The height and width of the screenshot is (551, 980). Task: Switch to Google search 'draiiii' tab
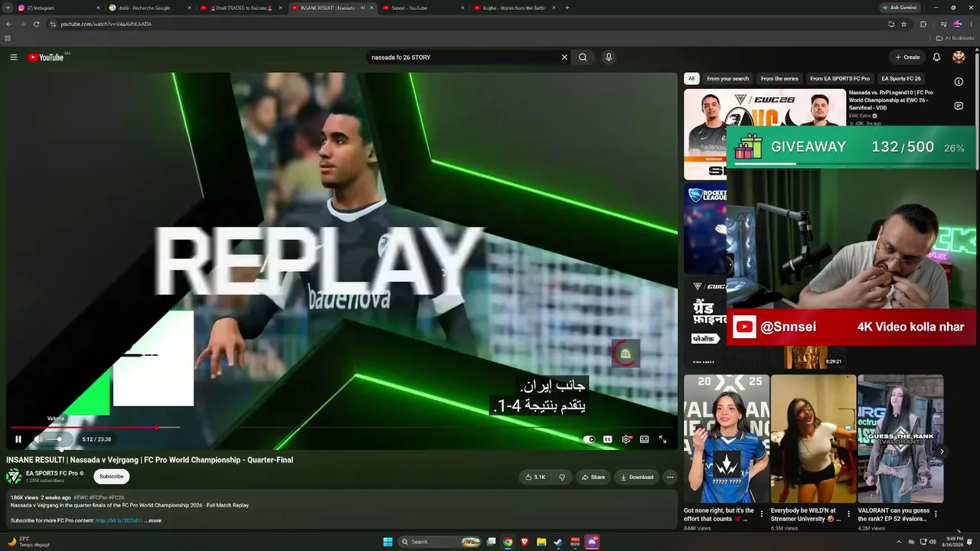pyautogui.click(x=150, y=8)
